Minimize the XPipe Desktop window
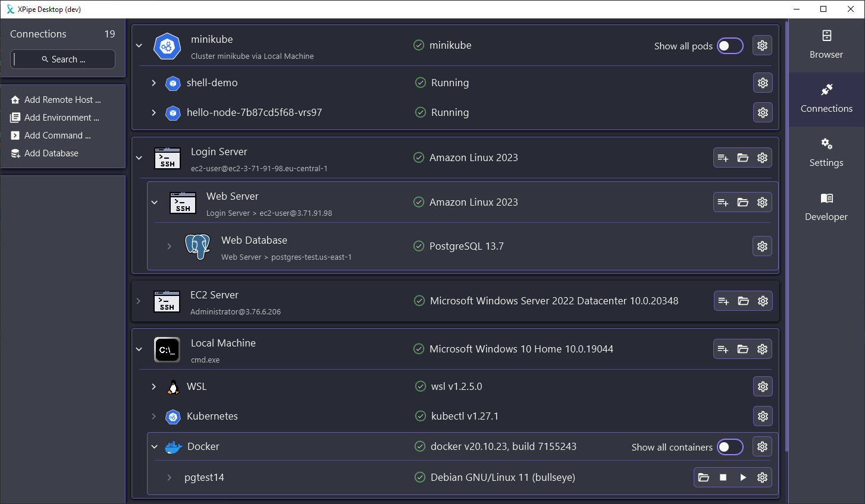The width and height of the screenshot is (865, 504). pos(797,9)
